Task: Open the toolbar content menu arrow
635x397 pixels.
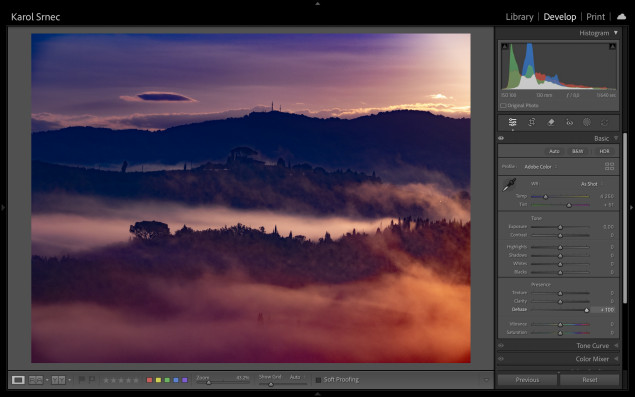Action: pos(486,380)
